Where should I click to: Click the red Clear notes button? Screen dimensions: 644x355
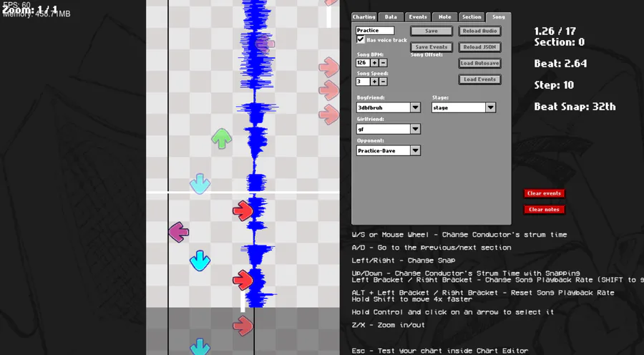pyautogui.click(x=545, y=210)
